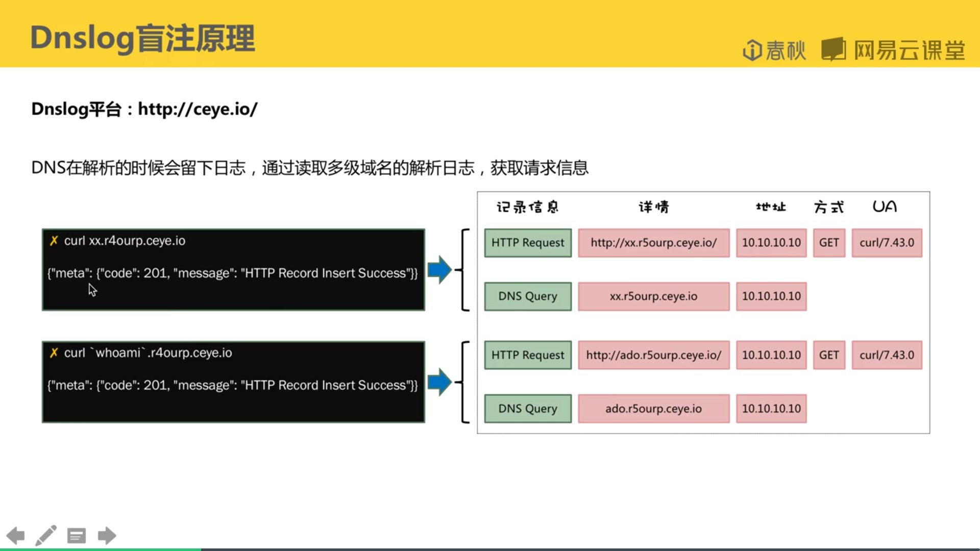Select the pen annotation tool icon
980x551 pixels.
(46, 535)
